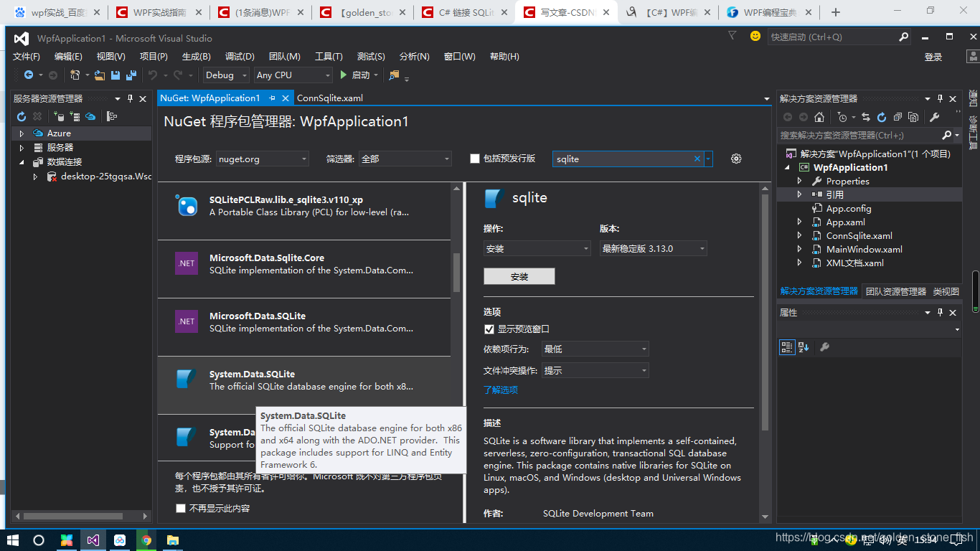Open the notifications flag filter icon
Screen dimensions: 980x551
point(732,35)
